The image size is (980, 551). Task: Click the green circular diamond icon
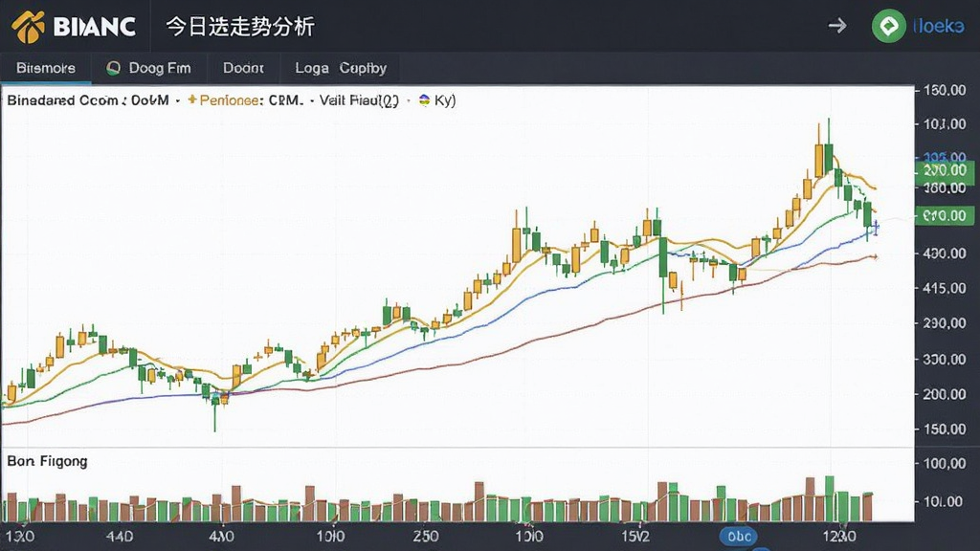pos(888,26)
